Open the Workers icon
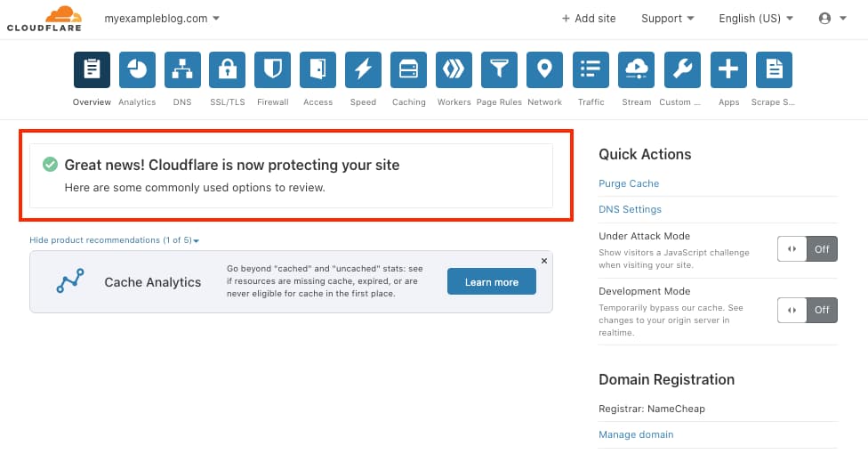 tap(454, 69)
